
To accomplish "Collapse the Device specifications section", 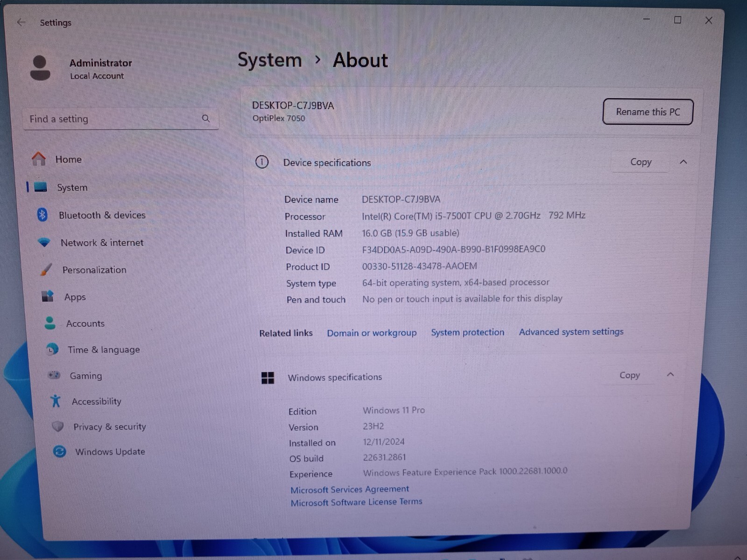I will 684,161.
